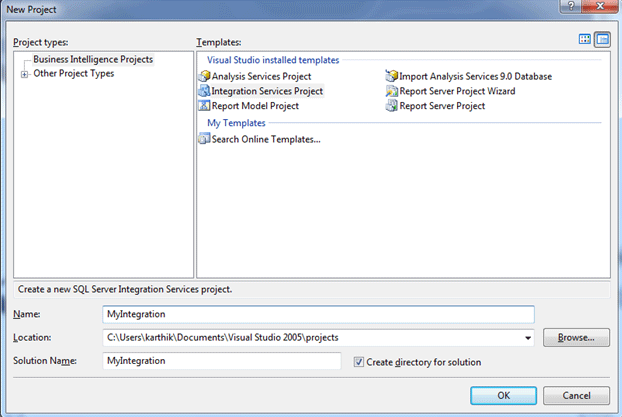The height and width of the screenshot is (417, 622).
Task: Click the Search Online Templates icon
Action: [x=204, y=139]
